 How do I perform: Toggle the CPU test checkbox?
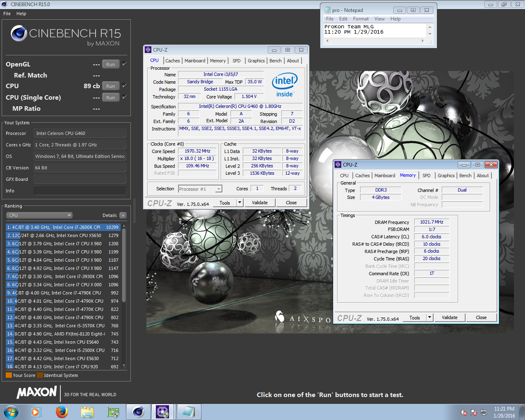[124, 86]
